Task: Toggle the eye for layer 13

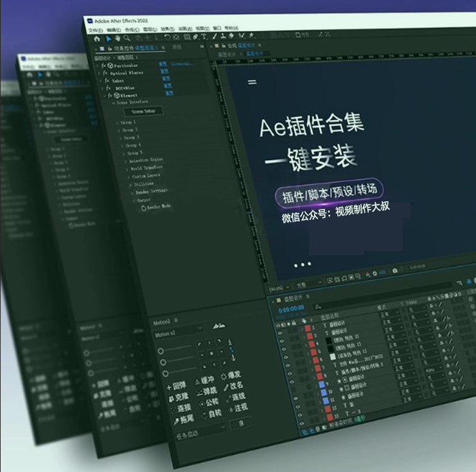Action: (301, 422)
